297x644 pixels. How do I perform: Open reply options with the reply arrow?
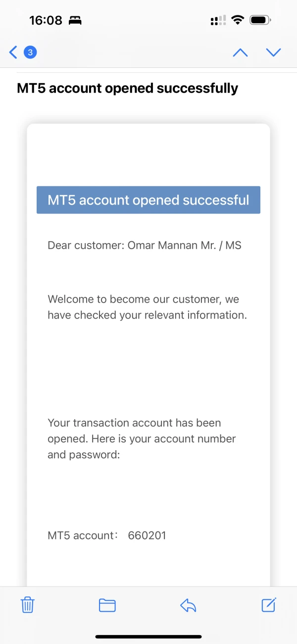pyautogui.click(x=188, y=605)
